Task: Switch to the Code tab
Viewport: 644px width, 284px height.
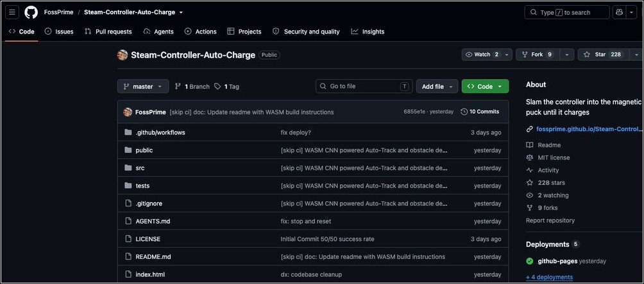Action: pyautogui.click(x=21, y=31)
